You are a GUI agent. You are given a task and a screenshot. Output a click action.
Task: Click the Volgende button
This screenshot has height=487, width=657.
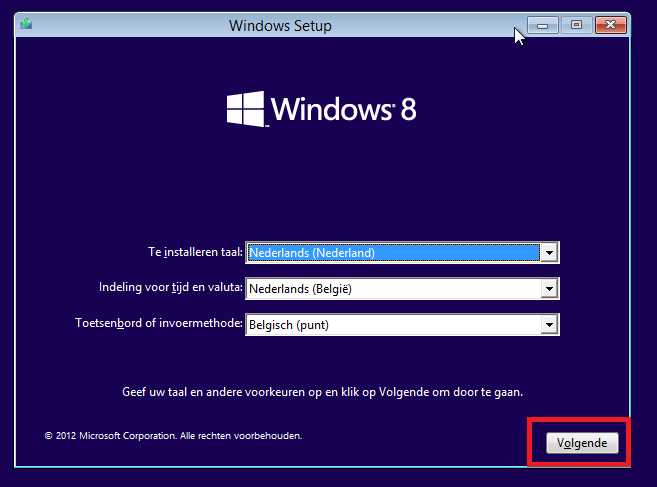[582, 443]
